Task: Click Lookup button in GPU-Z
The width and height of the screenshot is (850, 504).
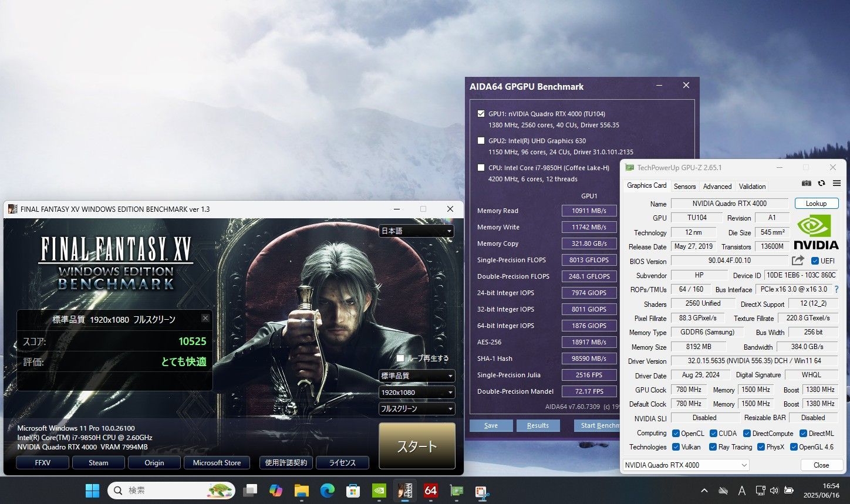Action: click(x=817, y=204)
